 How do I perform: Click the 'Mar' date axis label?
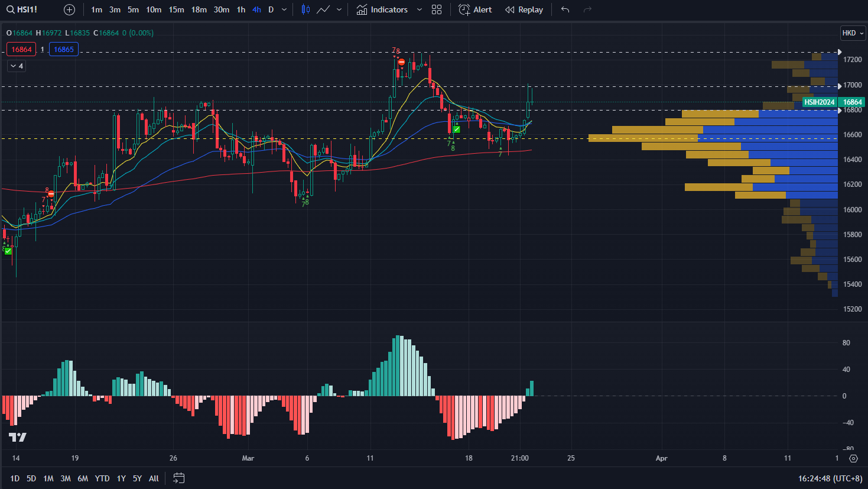[248, 458]
